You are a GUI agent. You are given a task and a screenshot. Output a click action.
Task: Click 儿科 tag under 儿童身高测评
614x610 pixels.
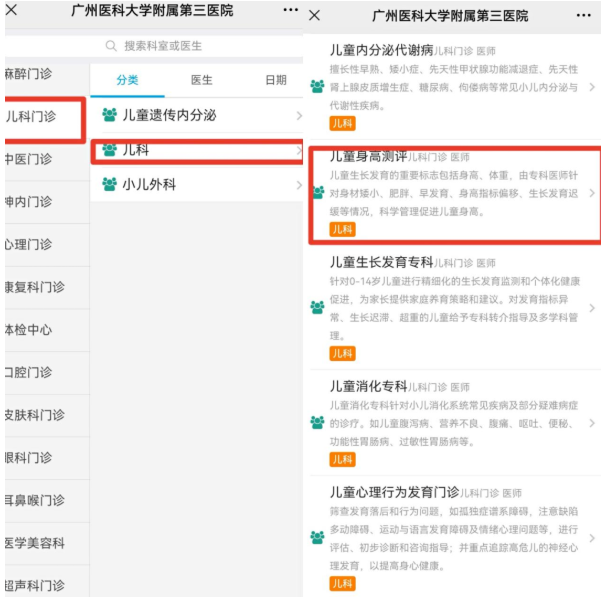point(342,229)
